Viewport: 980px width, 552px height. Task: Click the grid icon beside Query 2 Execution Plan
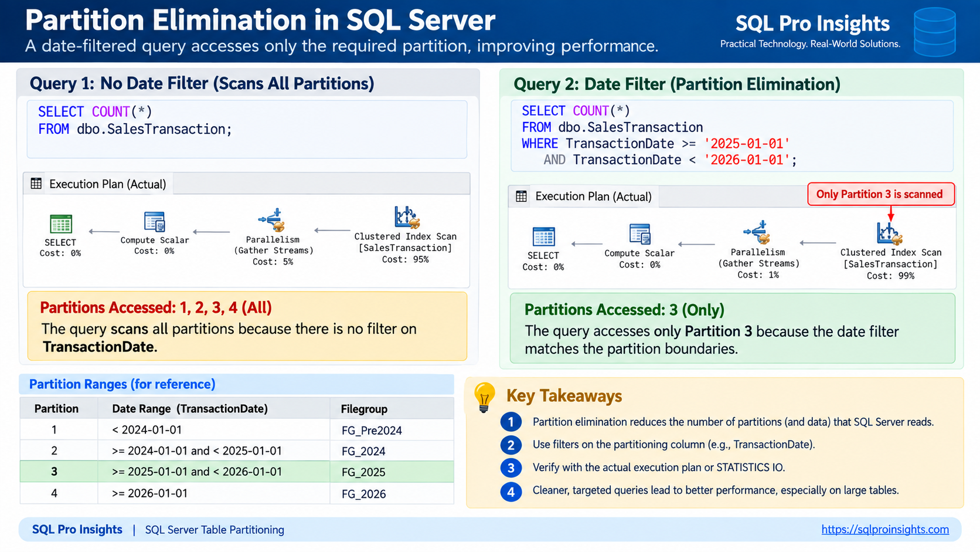pos(521,197)
